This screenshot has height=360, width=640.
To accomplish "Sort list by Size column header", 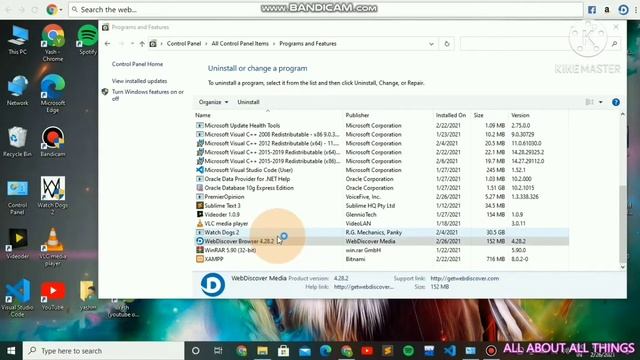I will tap(478, 115).
